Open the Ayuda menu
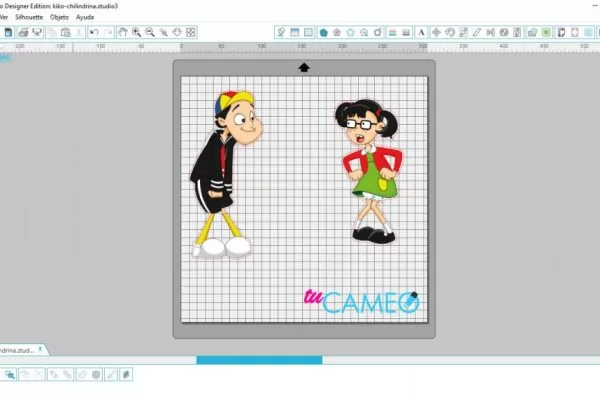This screenshot has height=400, width=600. point(85,17)
